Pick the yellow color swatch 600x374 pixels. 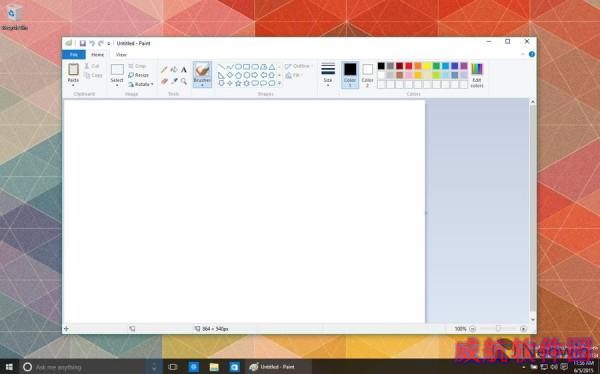click(x=427, y=66)
